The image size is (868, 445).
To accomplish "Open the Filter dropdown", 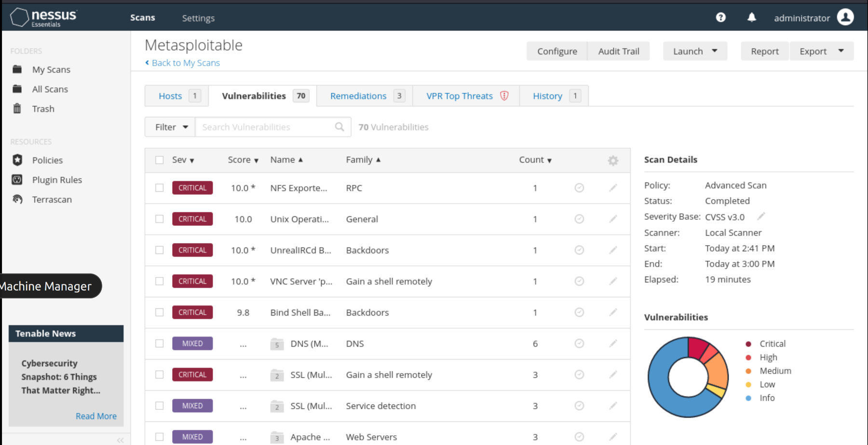I will 170,127.
